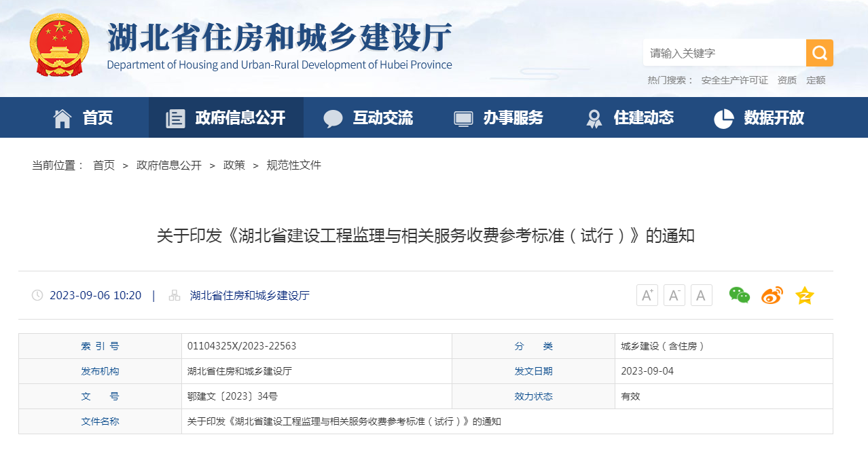
Task: Click 发布机构 value 湖北省住房和城乡建设厅 in table
Action: pos(240,371)
